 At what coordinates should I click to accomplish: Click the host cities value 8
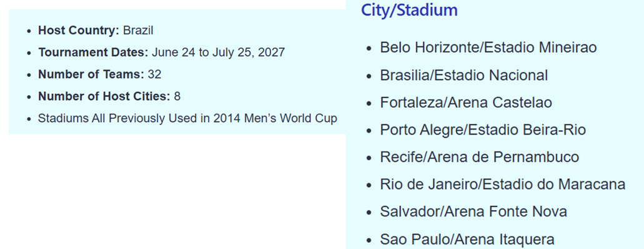[177, 96]
